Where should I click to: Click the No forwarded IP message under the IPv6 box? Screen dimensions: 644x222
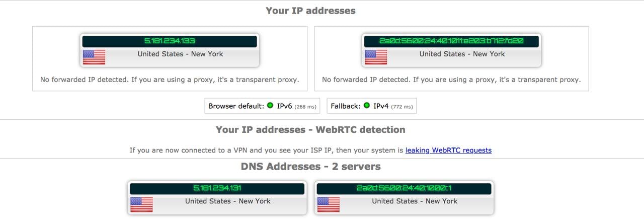[x=451, y=80]
